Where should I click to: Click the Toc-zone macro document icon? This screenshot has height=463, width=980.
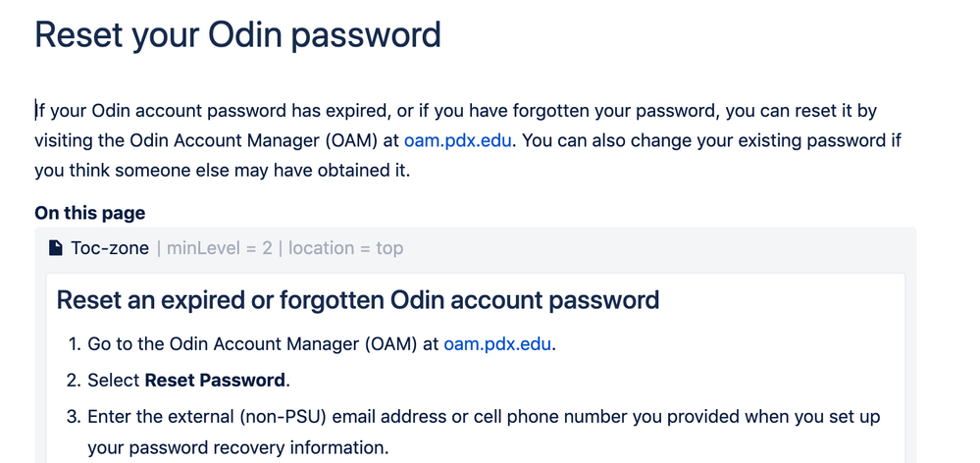coord(57,248)
